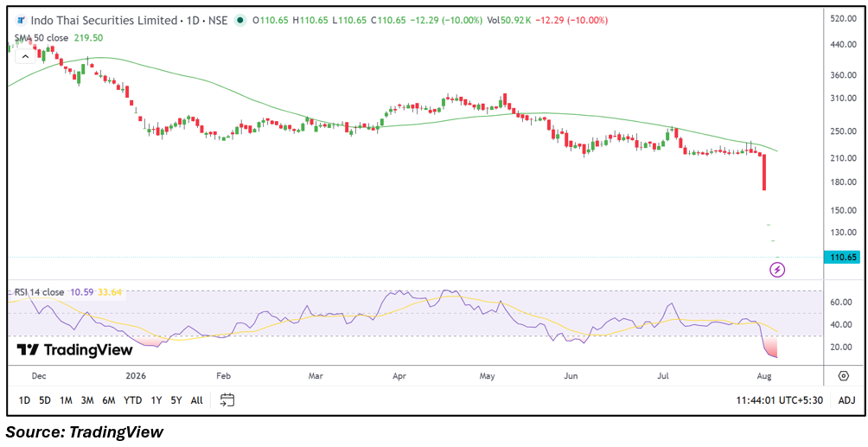Select the 3M time range
The image size is (868, 447).
pos(87,400)
